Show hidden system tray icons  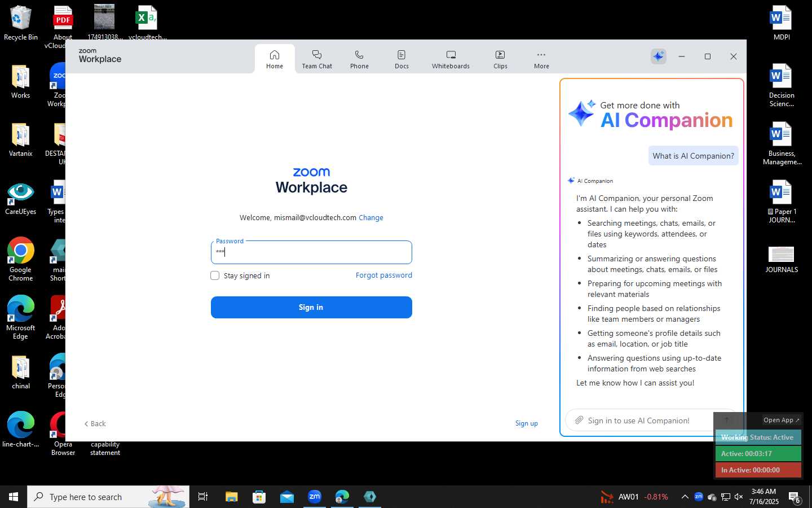(685, 497)
